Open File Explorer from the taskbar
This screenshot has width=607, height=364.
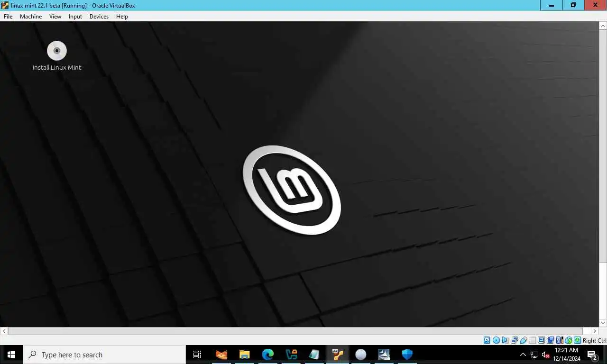pyautogui.click(x=245, y=355)
